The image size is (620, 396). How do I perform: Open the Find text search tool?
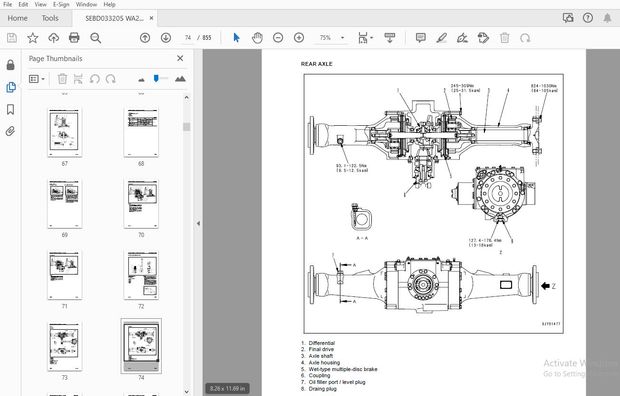(x=95, y=38)
